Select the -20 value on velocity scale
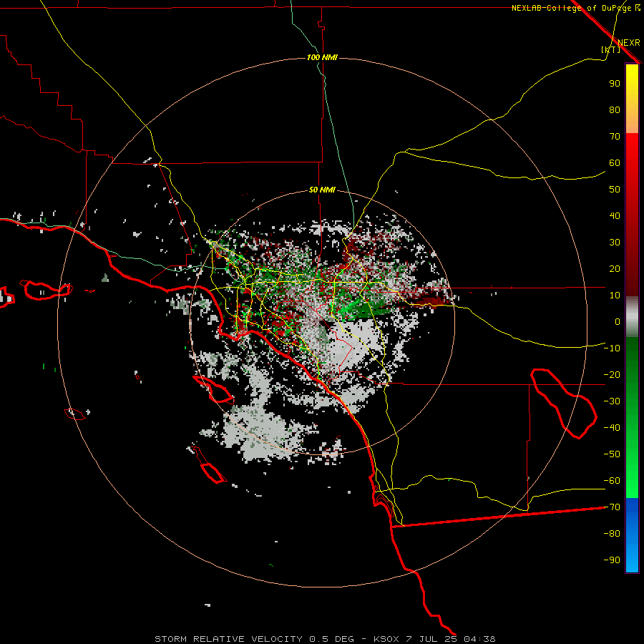644x644 pixels. point(612,374)
